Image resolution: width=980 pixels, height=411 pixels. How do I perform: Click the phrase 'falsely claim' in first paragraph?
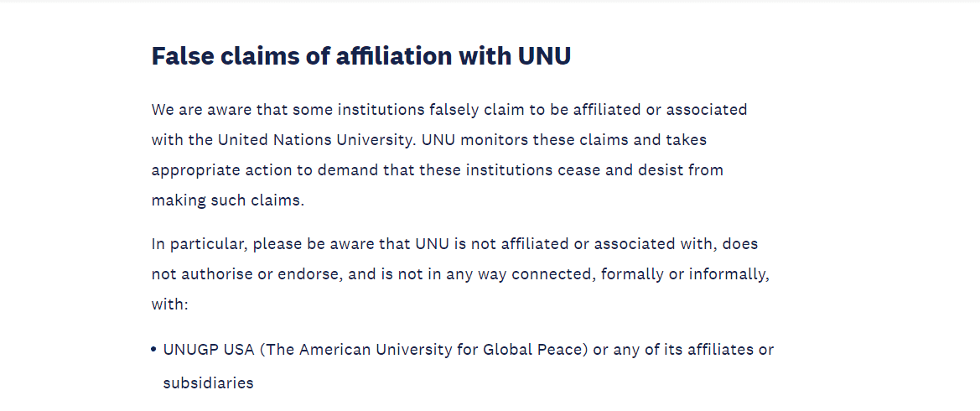pos(477,110)
